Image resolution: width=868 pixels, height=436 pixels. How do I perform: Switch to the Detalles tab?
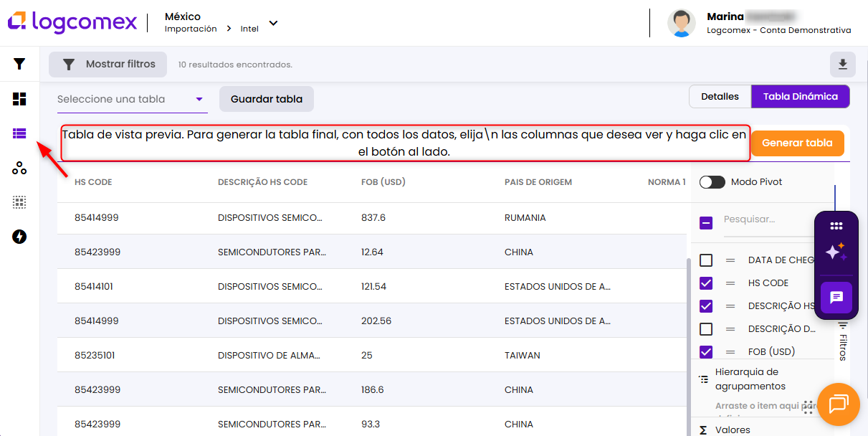(x=720, y=97)
